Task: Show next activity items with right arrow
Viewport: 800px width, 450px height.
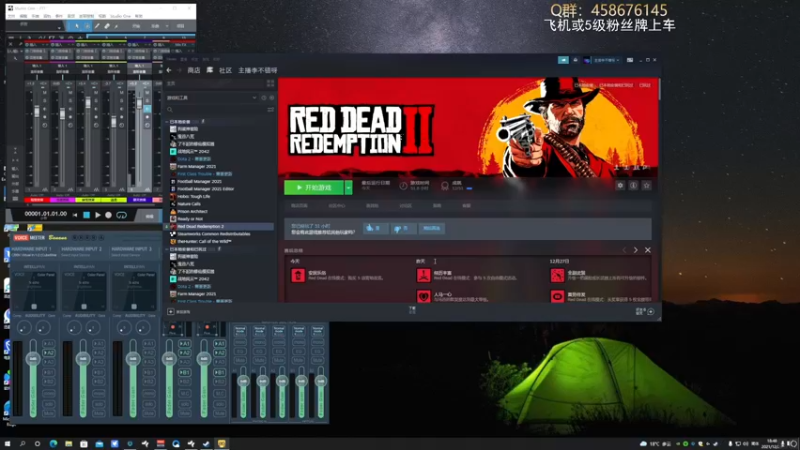Action: [636, 250]
